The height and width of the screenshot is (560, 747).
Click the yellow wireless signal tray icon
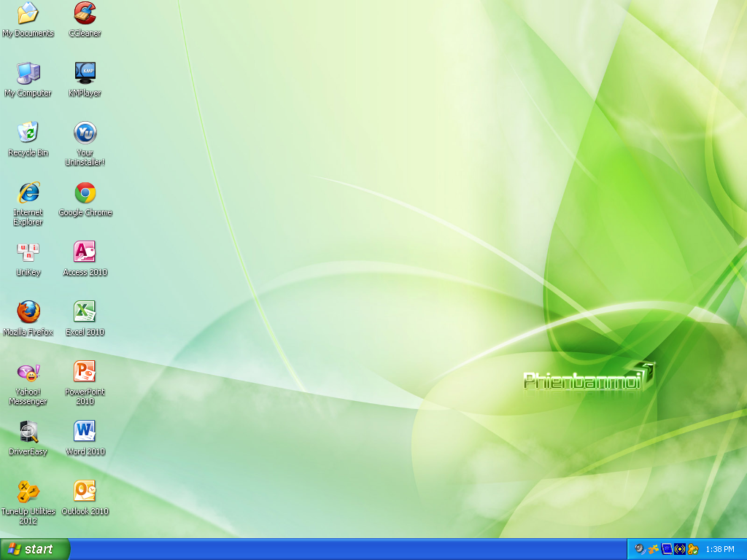coord(679,549)
